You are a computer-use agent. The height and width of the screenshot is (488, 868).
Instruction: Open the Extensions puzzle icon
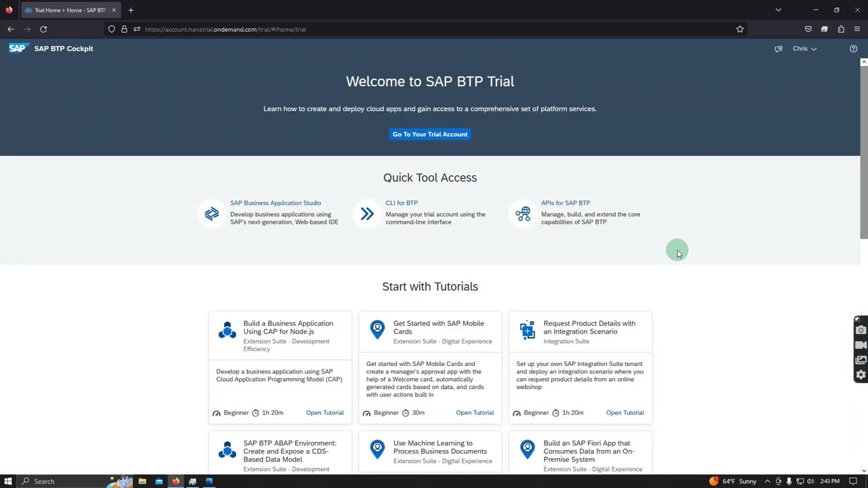[x=841, y=29]
